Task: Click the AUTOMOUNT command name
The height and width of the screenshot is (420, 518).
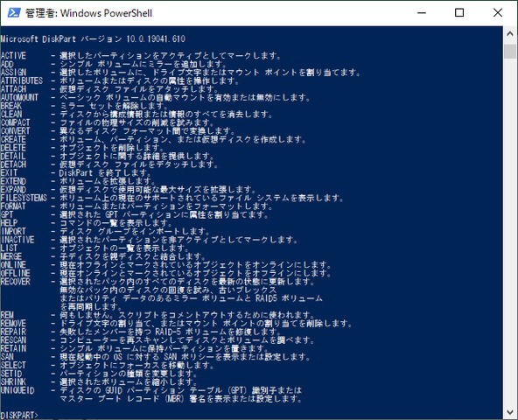Action: click(x=19, y=97)
